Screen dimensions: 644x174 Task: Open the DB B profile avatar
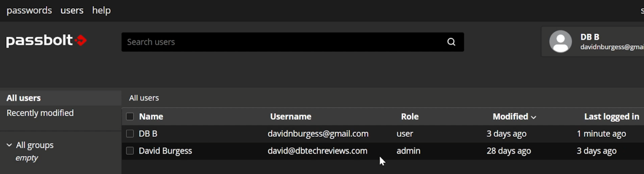(x=560, y=42)
